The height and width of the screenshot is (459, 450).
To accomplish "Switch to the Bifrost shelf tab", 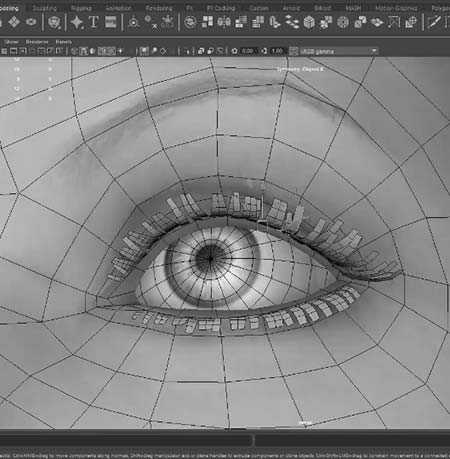I will coord(323,8).
